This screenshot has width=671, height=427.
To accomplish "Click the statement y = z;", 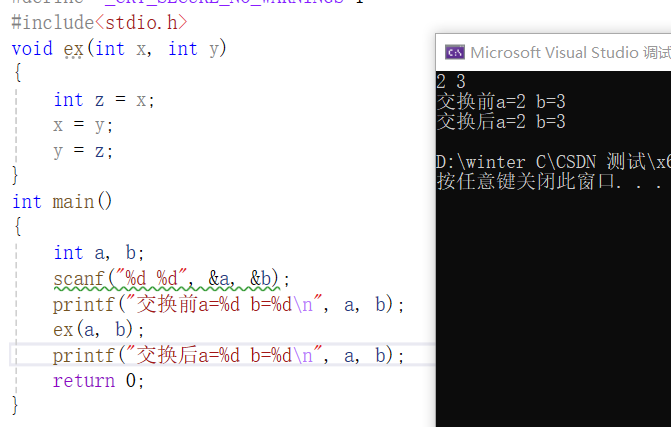I will tap(83, 151).
